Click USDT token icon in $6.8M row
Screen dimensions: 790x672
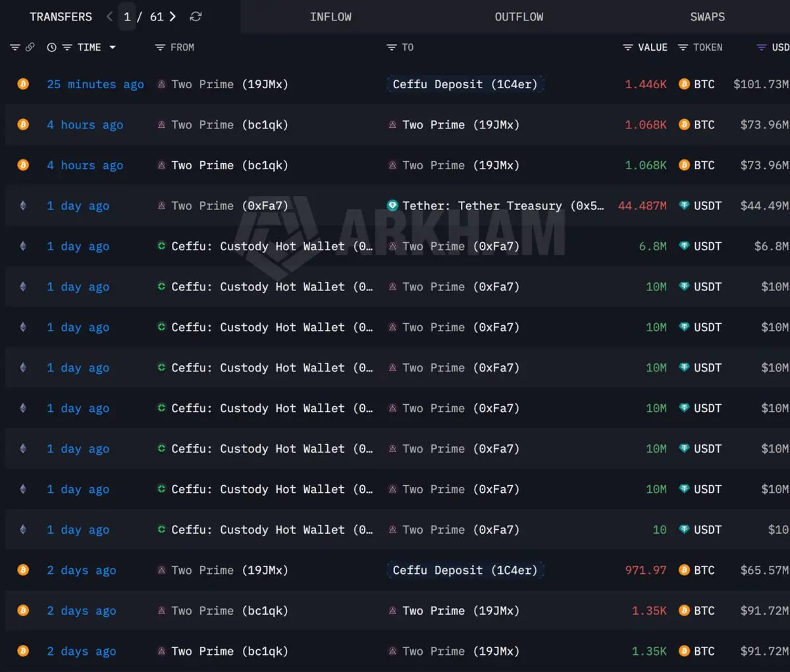click(x=684, y=246)
